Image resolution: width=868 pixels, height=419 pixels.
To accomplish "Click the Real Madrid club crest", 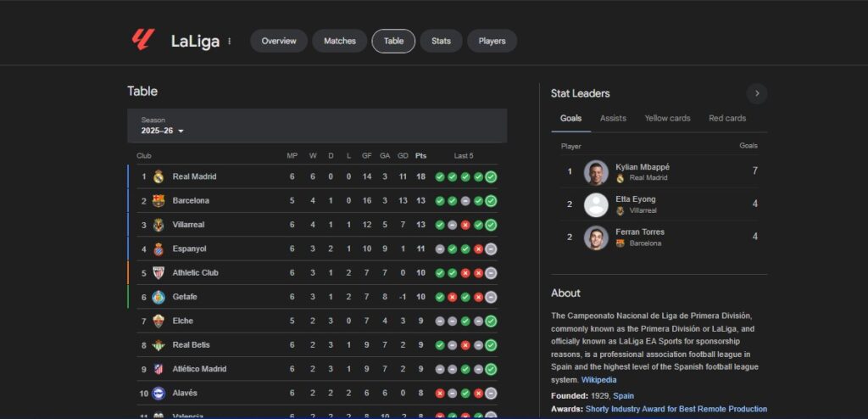I will click(x=158, y=176).
